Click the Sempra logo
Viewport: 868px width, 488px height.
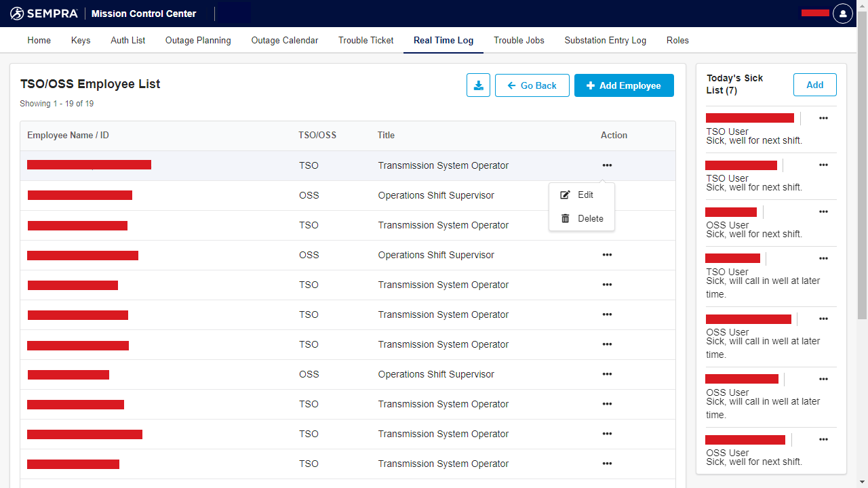[x=44, y=14]
